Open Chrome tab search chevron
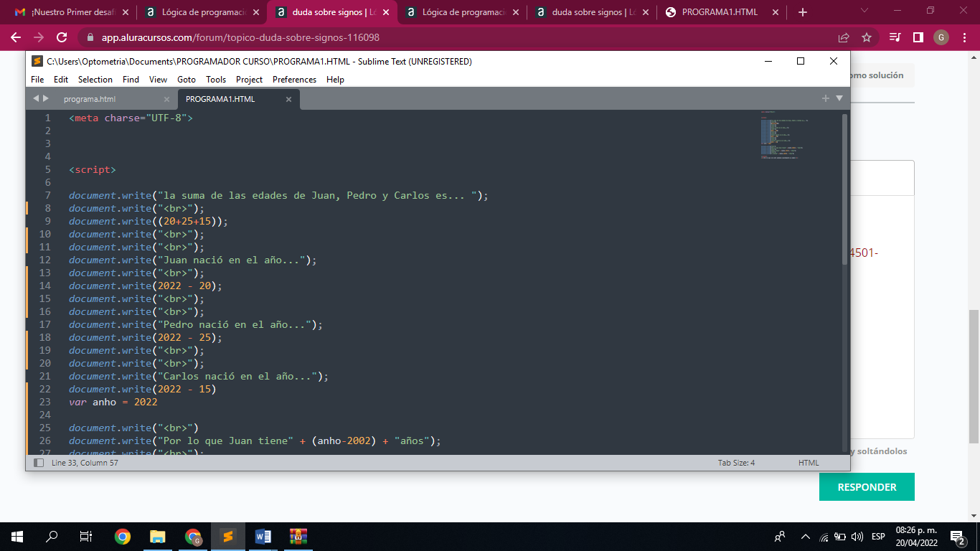This screenshot has height=551, width=980. coord(864,11)
